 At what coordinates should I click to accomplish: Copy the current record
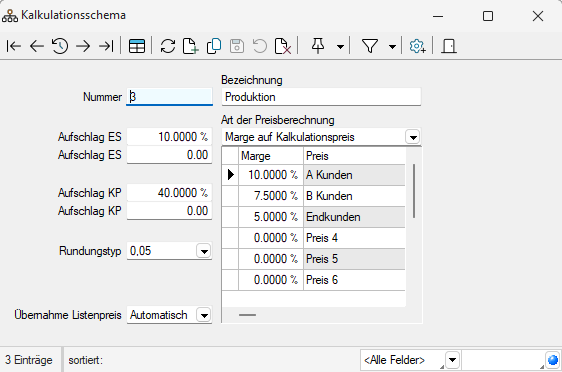pyautogui.click(x=214, y=46)
